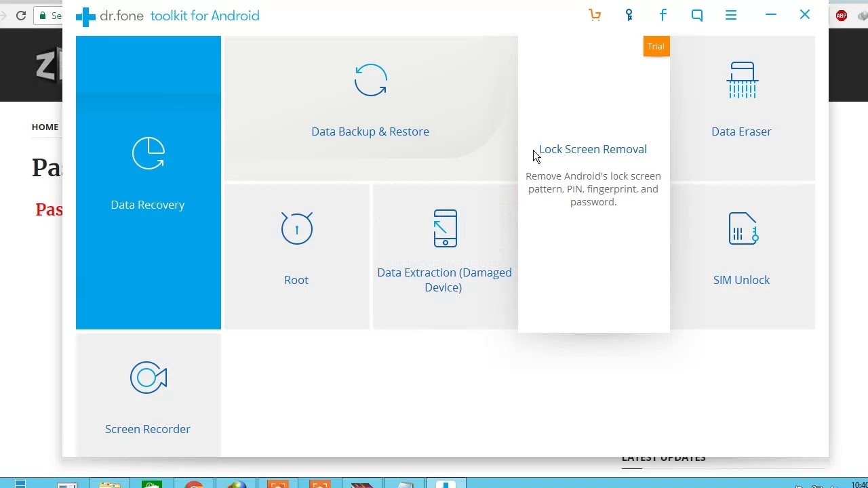Minimize the dr.fone toolkit window
Viewport: 868px width, 488px height.
(771, 14)
